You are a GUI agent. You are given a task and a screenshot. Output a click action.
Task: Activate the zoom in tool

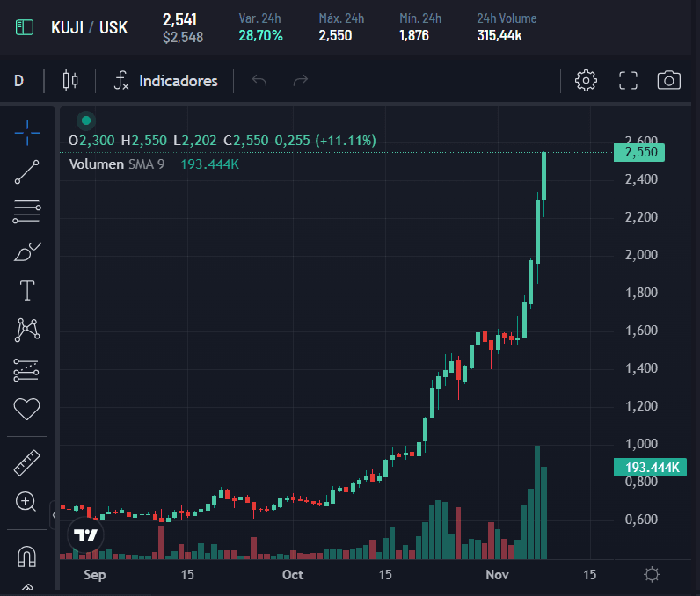(27, 502)
